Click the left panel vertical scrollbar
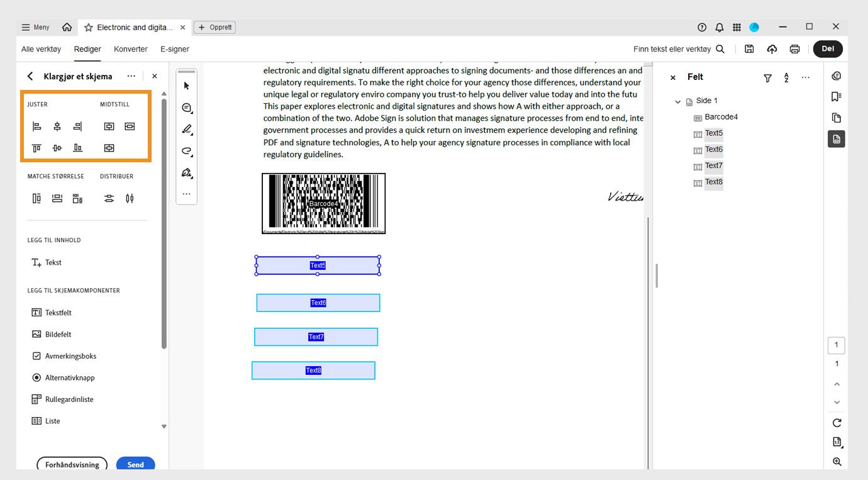This screenshot has height=480, width=868. [164, 223]
